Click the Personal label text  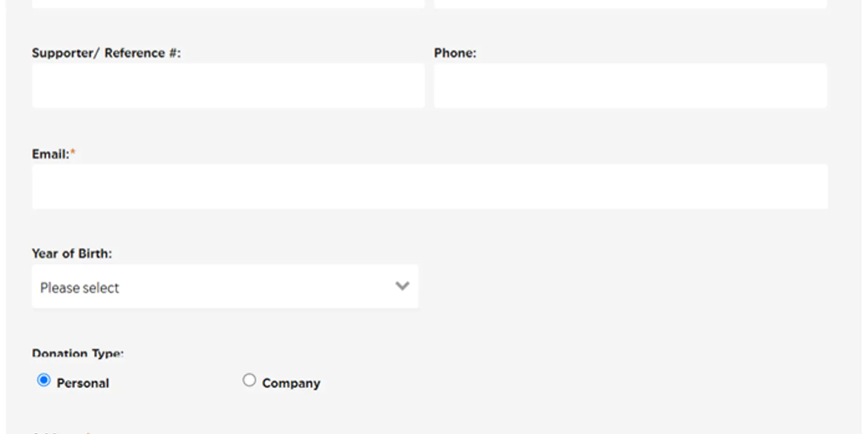(x=83, y=383)
